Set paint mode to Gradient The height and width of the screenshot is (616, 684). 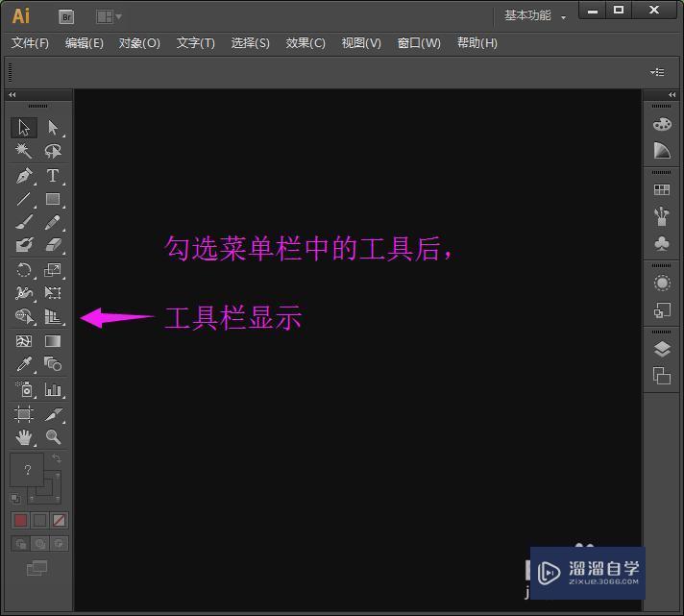click(x=39, y=520)
